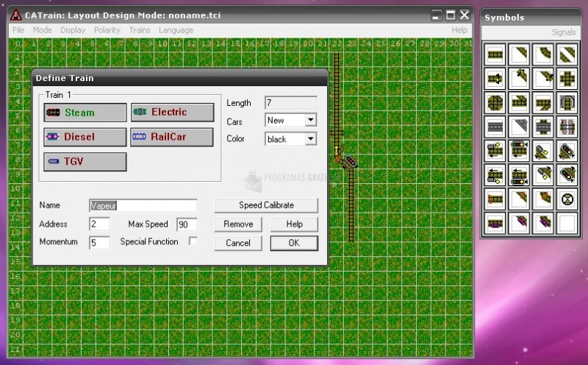Click the Help button in Define Train

click(295, 224)
